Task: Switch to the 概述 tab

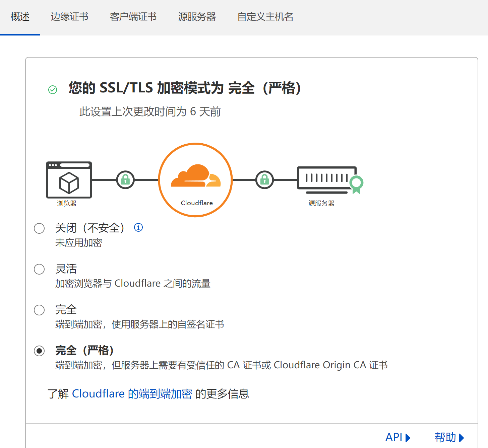Action: 20,17
